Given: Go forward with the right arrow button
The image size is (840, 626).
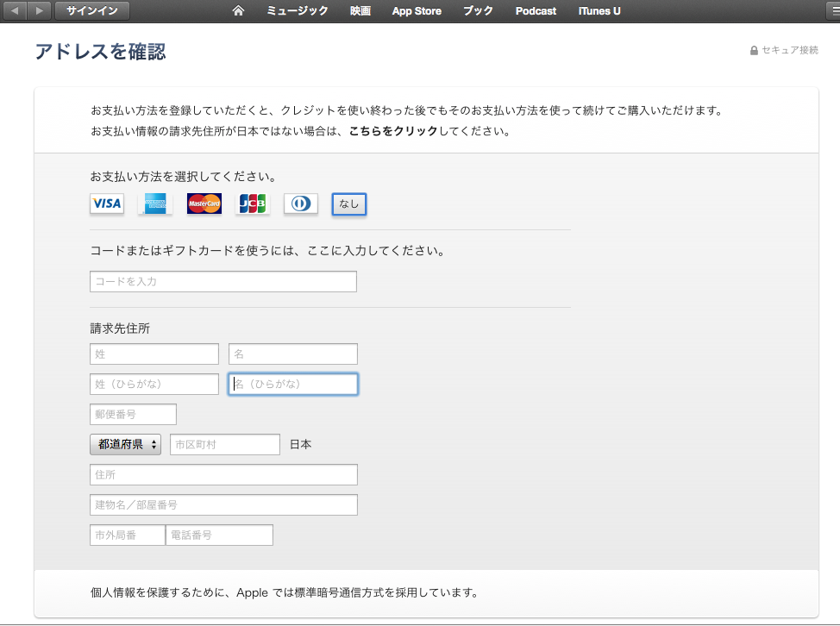Looking at the screenshot, I should 40,11.
